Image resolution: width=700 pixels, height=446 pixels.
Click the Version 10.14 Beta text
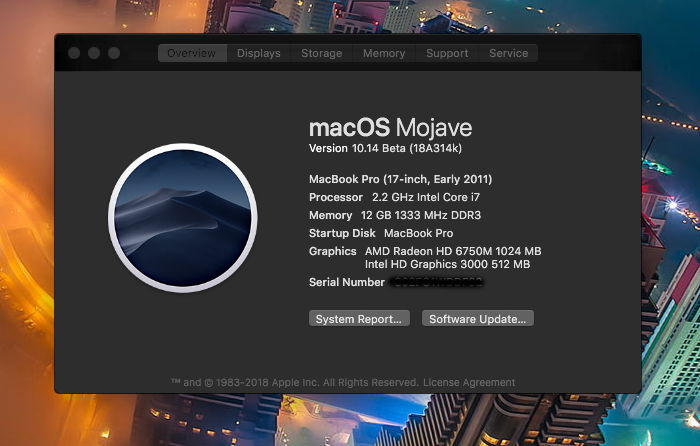coord(385,148)
